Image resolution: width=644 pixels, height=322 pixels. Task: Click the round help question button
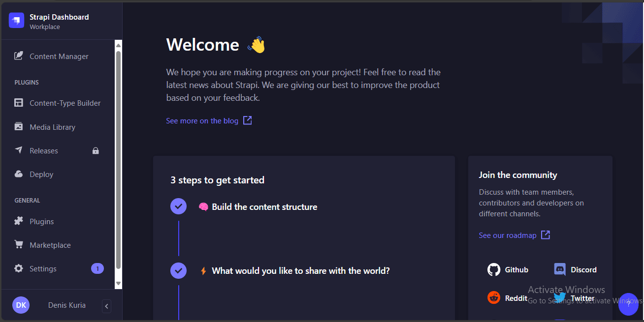tap(628, 304)
